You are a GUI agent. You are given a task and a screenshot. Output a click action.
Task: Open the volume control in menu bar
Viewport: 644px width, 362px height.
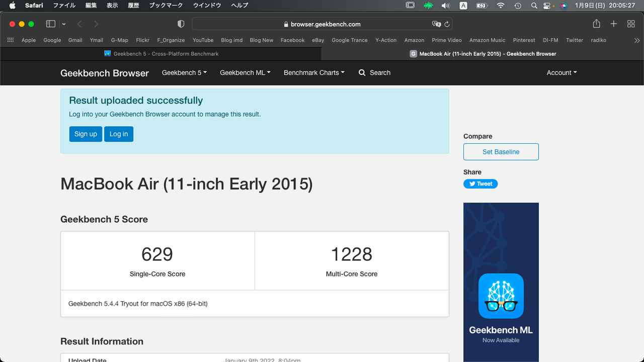coord(445,6)
